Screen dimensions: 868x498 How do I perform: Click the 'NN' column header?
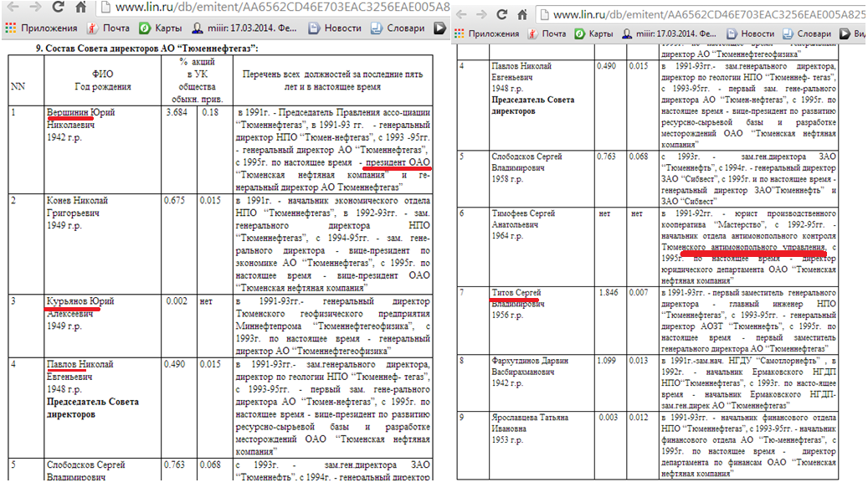click(18, 86)
